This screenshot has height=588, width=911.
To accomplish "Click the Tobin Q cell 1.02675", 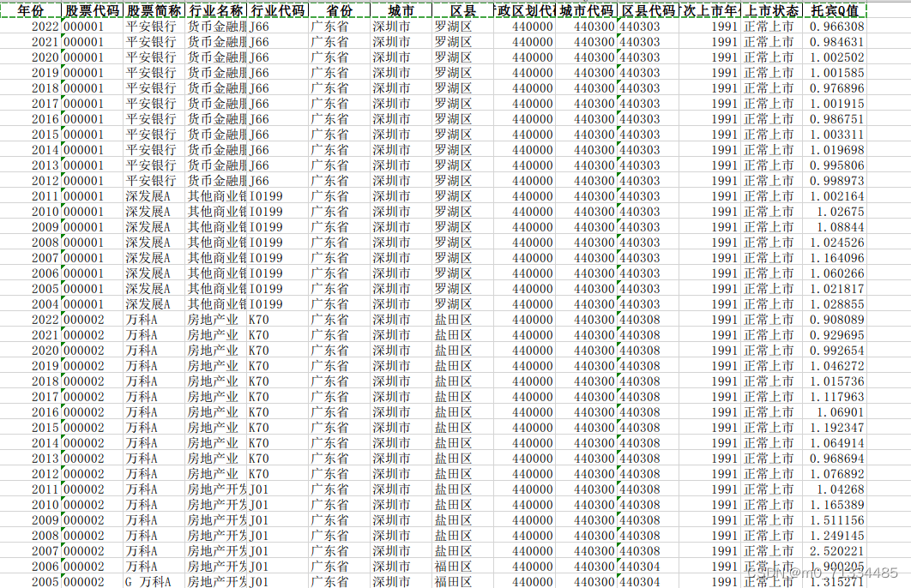I will click(x=835, y=211).
